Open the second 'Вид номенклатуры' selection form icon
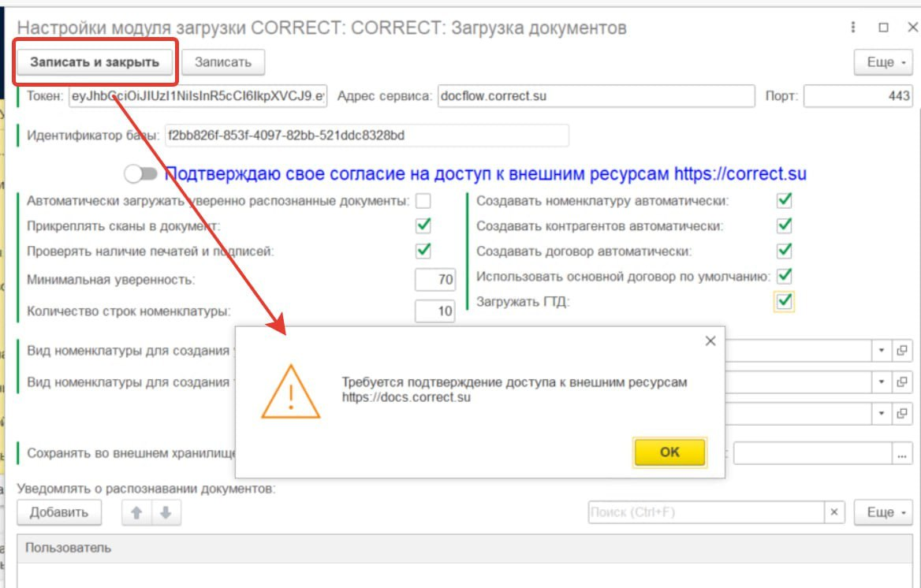 [902, 381]
